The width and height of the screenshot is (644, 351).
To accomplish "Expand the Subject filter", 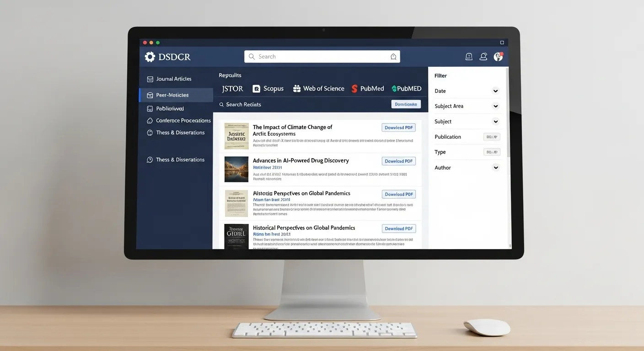I will [x=495, y=122].
